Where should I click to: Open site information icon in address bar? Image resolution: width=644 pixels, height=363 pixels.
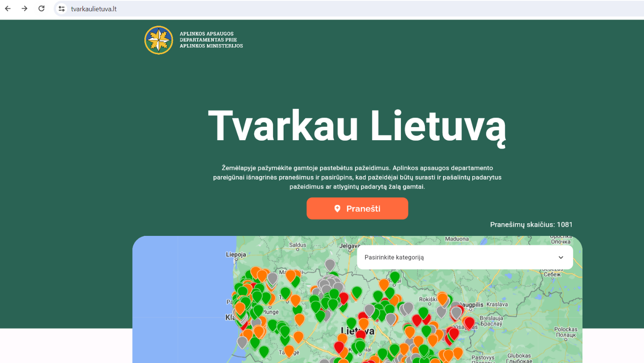tap(62, 9)
